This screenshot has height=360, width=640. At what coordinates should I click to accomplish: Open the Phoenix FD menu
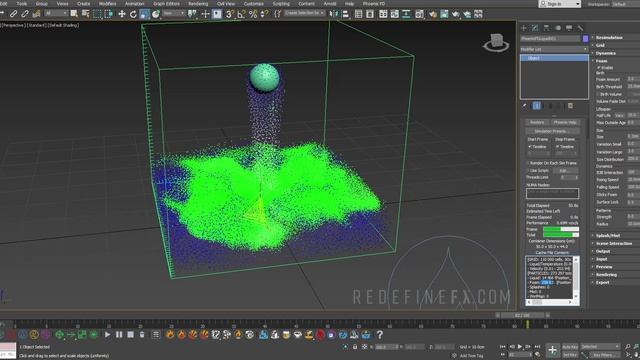click(x=374, y=4)
